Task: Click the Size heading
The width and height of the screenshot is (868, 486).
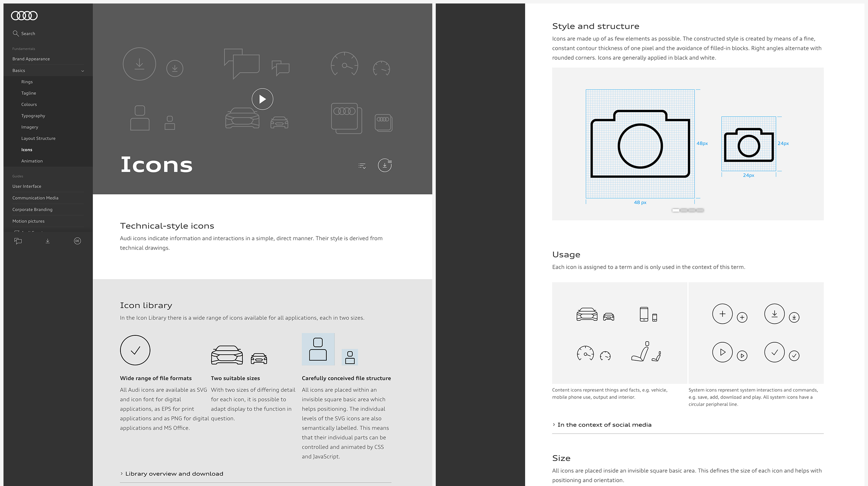Action: pos(561,458)
